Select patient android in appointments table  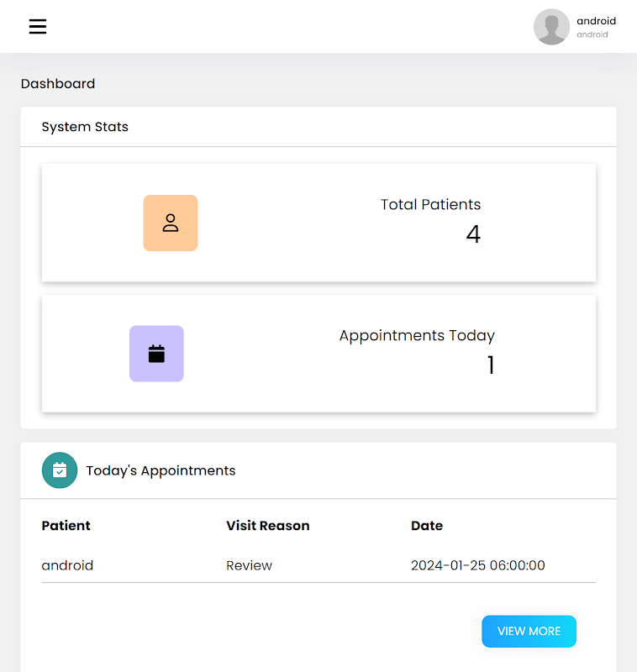[x=67, y=565]
